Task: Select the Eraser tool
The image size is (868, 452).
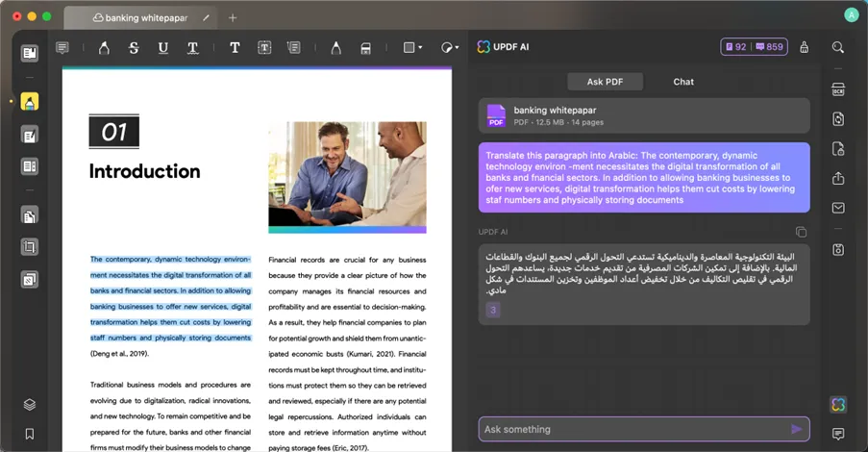Action: click(x=365, y=48)
